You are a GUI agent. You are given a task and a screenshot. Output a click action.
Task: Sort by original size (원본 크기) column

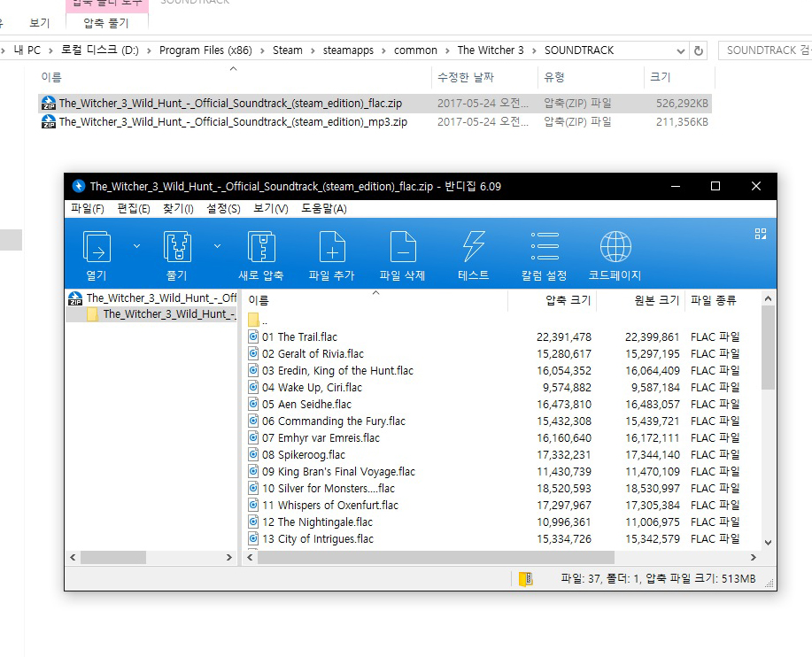[640, 300]
